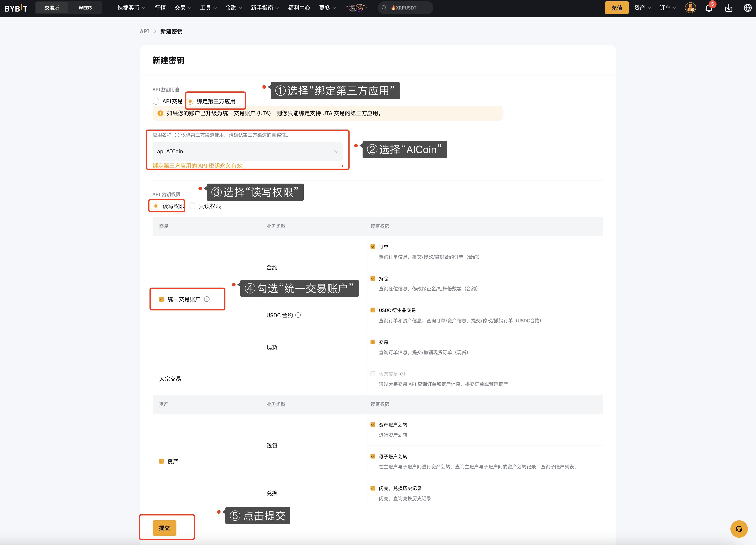Click 新建密钥 breadcrumb text

click(x=171, y=31)
